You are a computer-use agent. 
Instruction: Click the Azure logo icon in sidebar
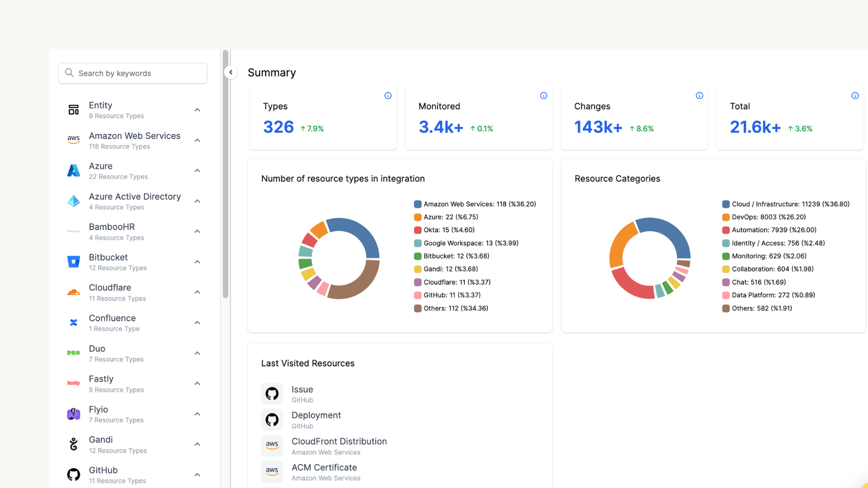coord(73,171)
